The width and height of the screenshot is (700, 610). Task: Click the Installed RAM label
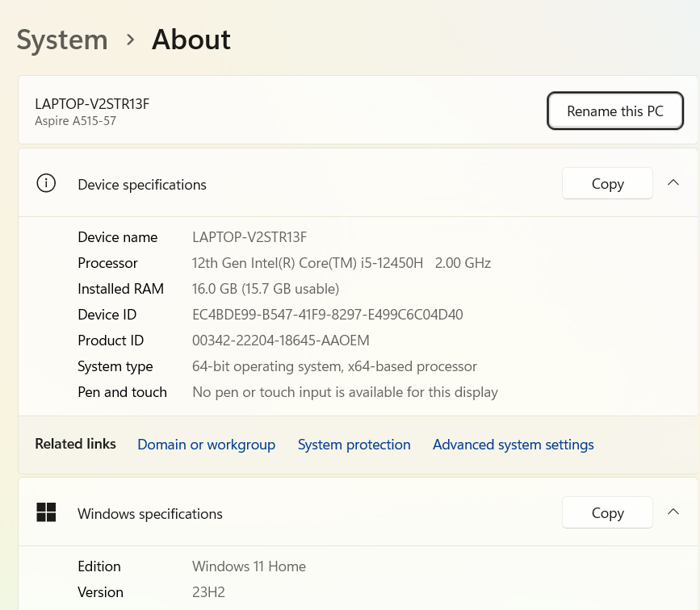[120, 289]
